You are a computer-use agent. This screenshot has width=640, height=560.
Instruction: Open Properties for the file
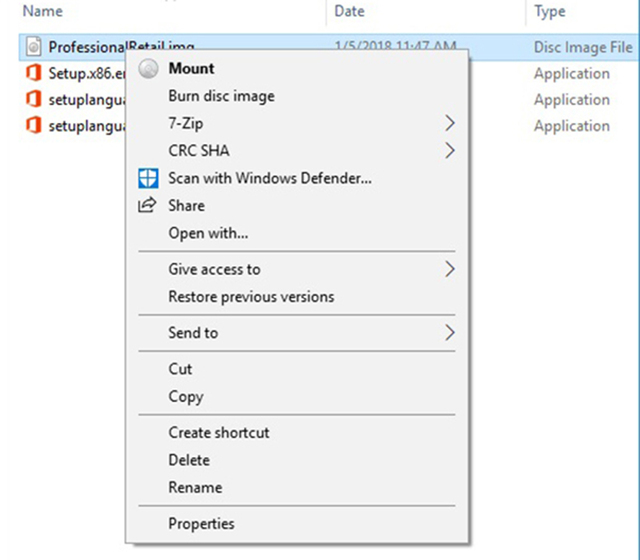pyautogui.click(x=297, y=524)
